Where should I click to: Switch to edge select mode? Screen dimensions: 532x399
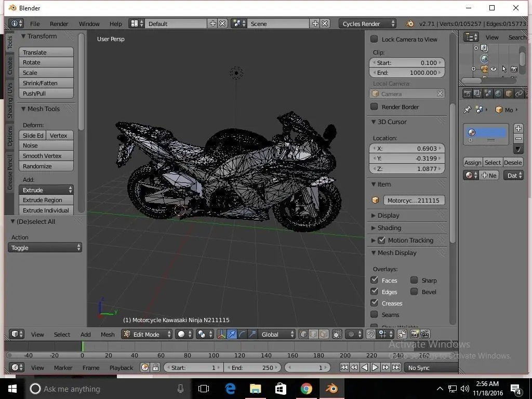pos(313,334)
